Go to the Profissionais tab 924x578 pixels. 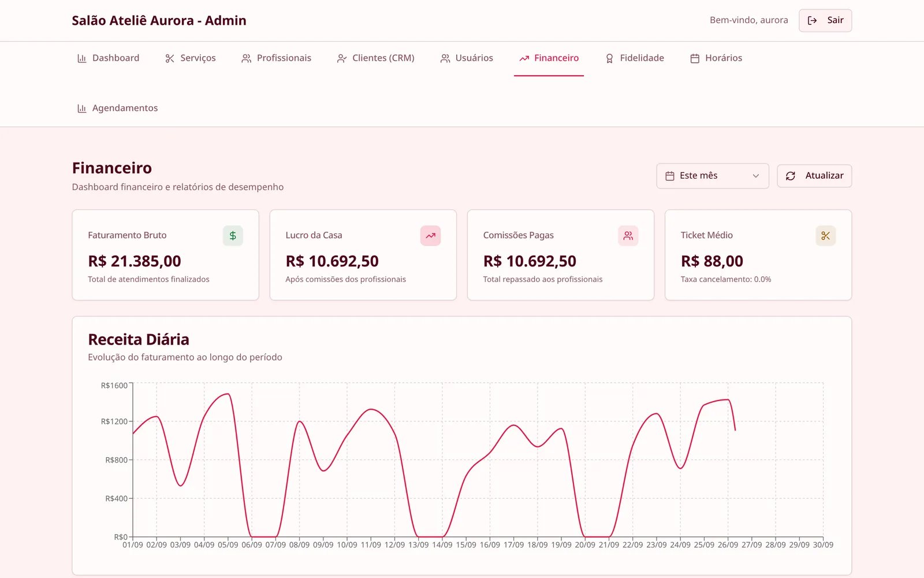click(x=277, y=58)
